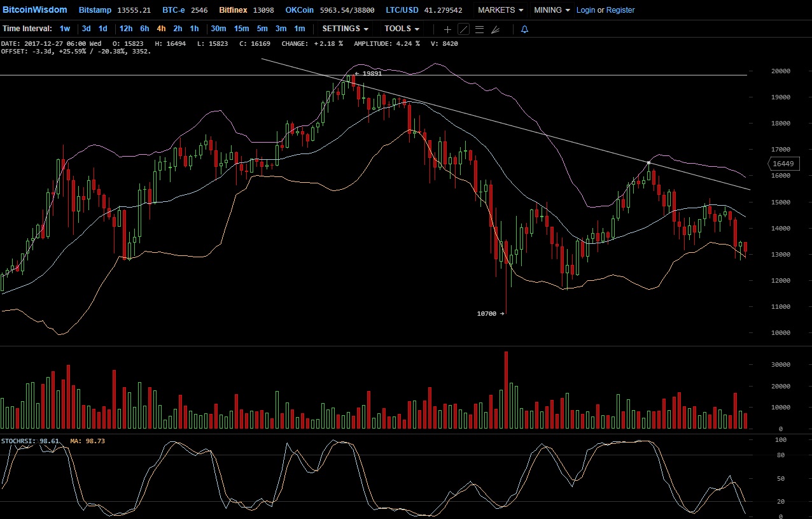Select the fan lines drawing tool
Screen dimensions: 812x519
(x=496, y=29)
